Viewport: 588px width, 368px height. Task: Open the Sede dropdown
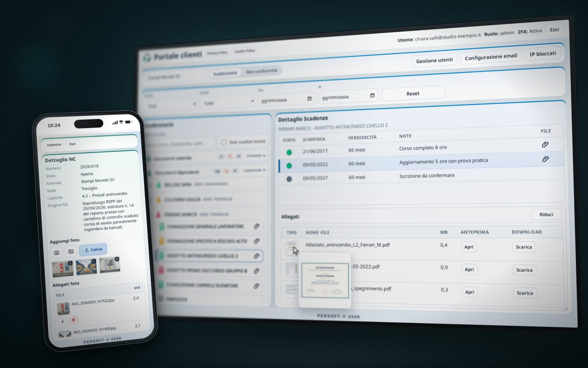227,102
